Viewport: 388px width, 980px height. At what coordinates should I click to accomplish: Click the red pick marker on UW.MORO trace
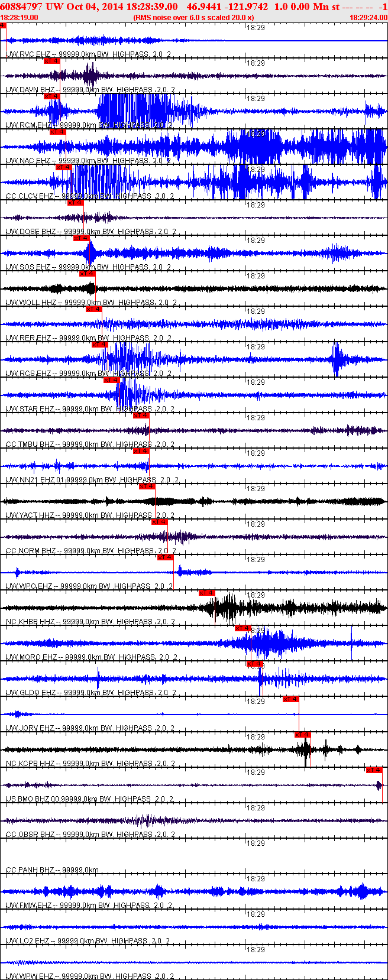243,628
